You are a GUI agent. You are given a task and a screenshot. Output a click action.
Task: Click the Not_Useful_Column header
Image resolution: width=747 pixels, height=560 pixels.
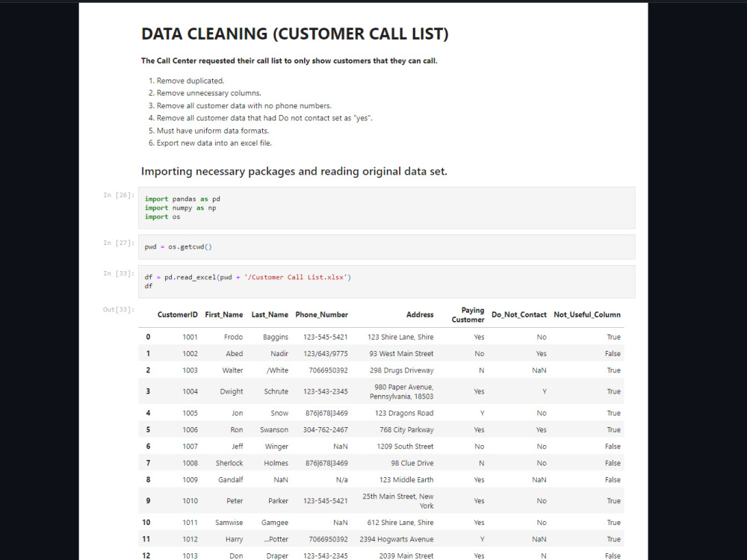[587, 314]
